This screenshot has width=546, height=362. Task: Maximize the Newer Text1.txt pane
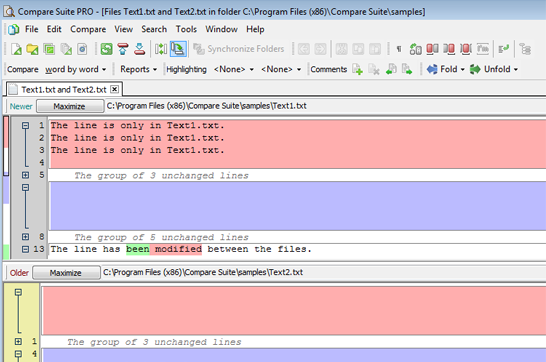[69, 106]
